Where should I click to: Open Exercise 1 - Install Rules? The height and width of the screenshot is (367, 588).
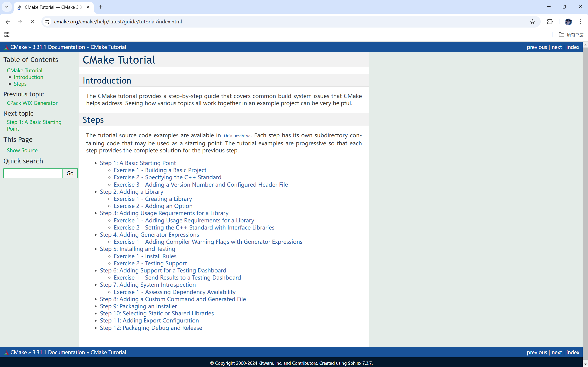pos(145,256)
